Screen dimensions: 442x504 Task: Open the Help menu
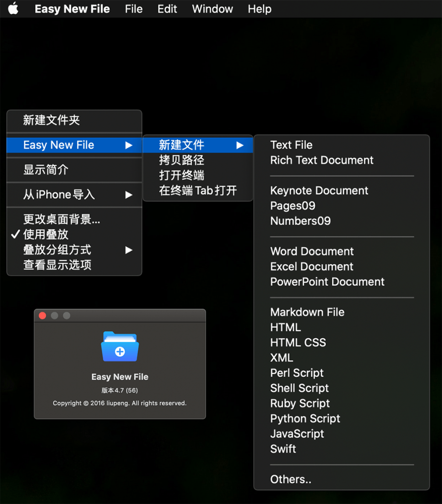click(260, 9)
